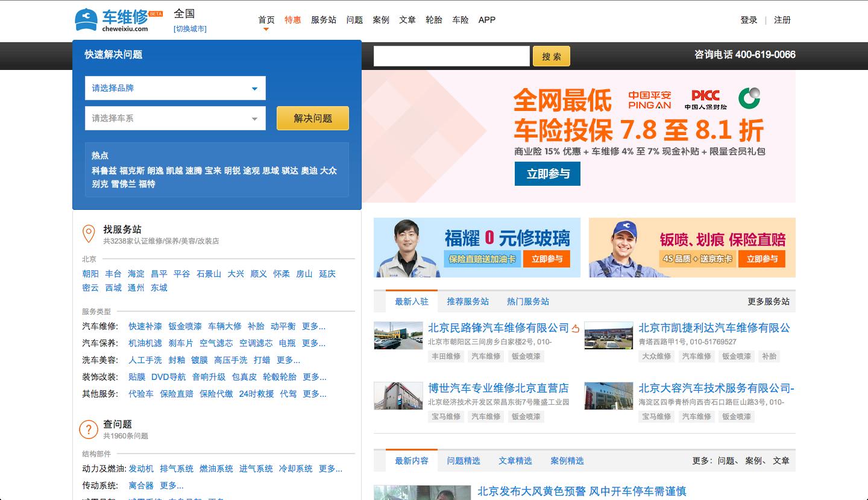Click the 发动机 link
This screenshot has width=868, height=500.
(141, 469)
